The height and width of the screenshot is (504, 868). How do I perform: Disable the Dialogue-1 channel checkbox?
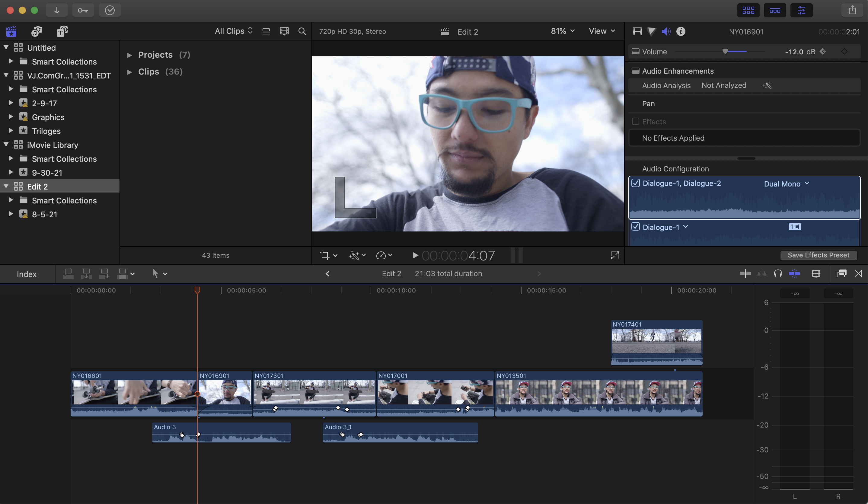pos(636,227)
